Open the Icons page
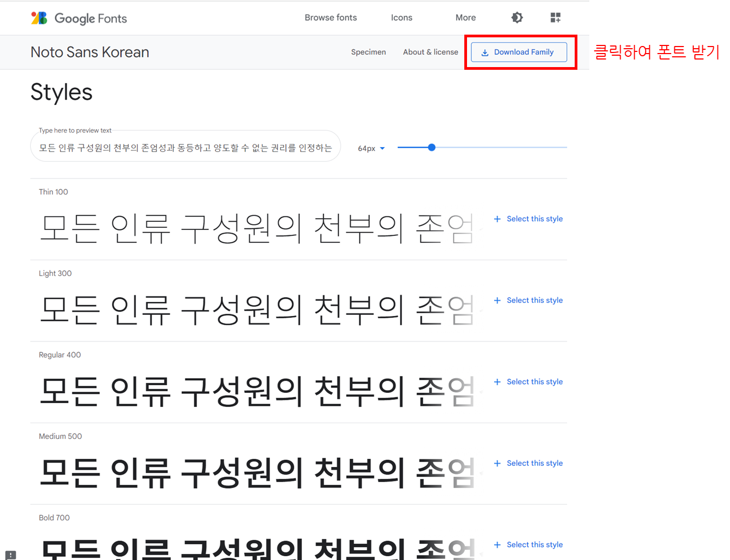Screen dimensions: 730x560 [x=402, y=17]
